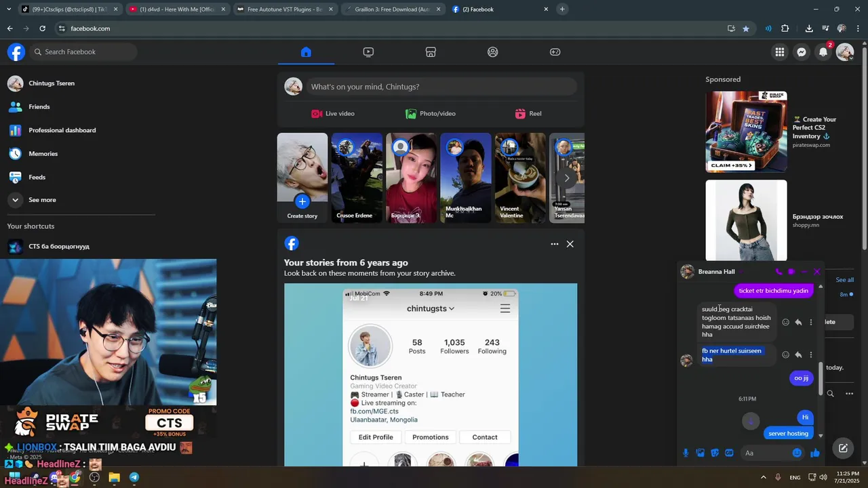
Task: React to 'fb ner hurtel suirseen' message
Action: tap(786, 354)
